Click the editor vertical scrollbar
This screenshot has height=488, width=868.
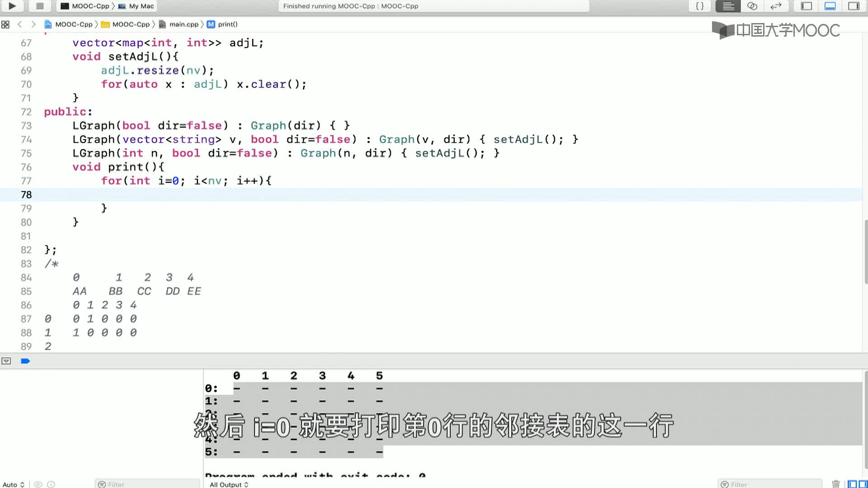point(865,252)
